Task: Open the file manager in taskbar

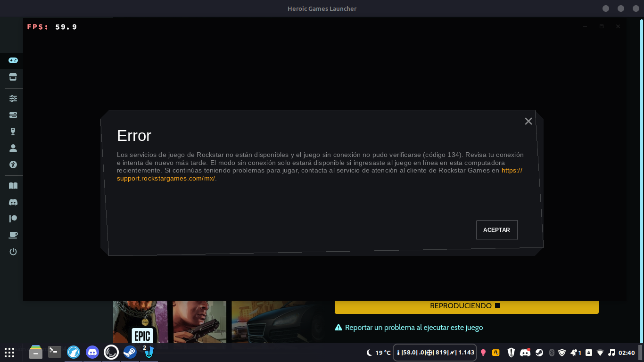Action: 36,352
